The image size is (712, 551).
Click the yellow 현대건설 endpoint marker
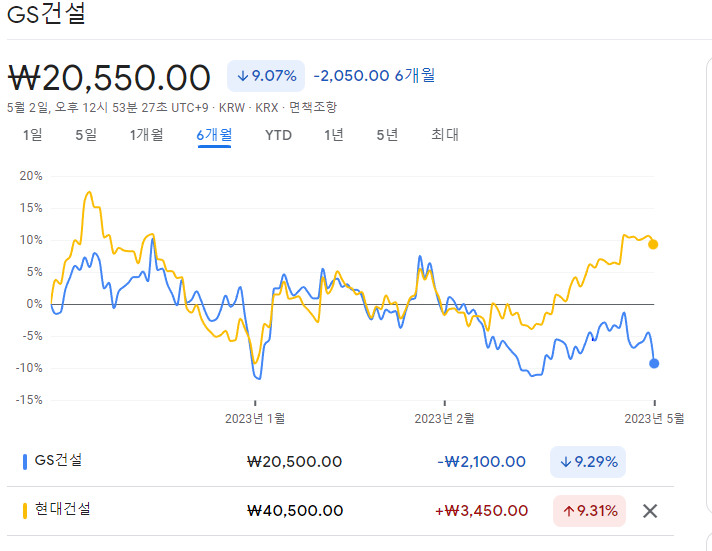tap(653, 245)
